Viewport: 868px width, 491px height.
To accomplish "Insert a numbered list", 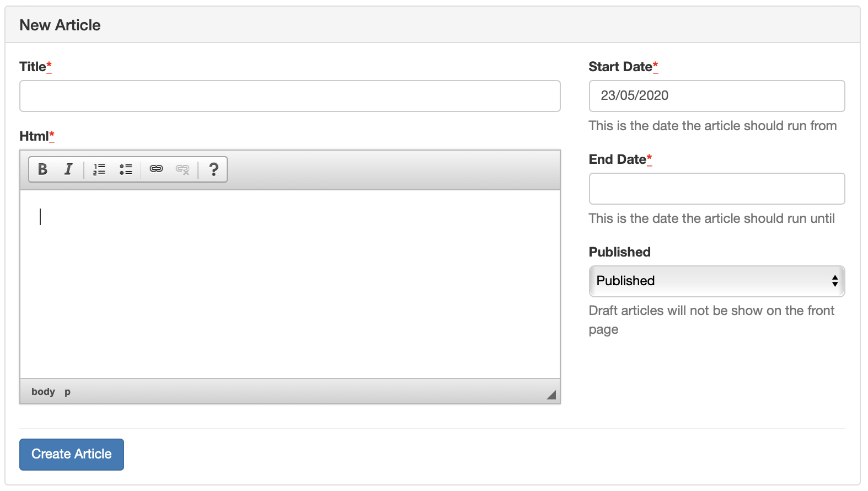I will click(99, 169).
